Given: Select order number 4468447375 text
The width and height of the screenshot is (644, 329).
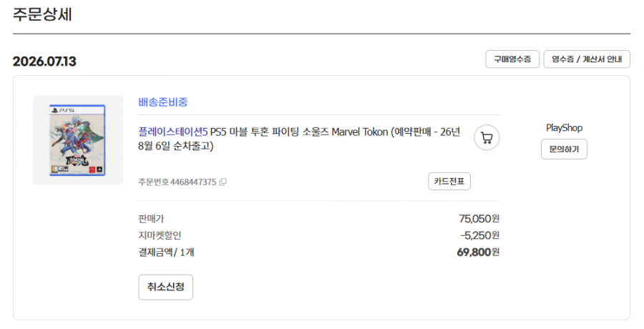Looking at the screenshot, I should (x=193, y=182).
